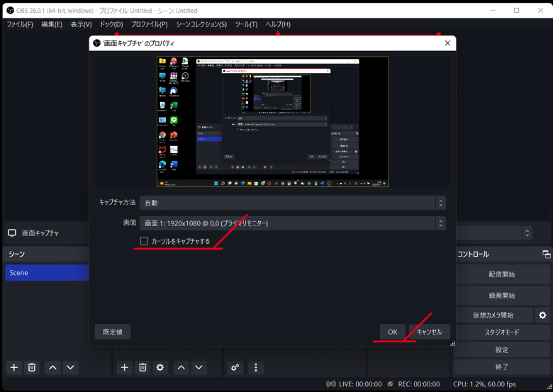Start virtual camera button
Screen dimensions: 553x392
(x=493, y=315)
